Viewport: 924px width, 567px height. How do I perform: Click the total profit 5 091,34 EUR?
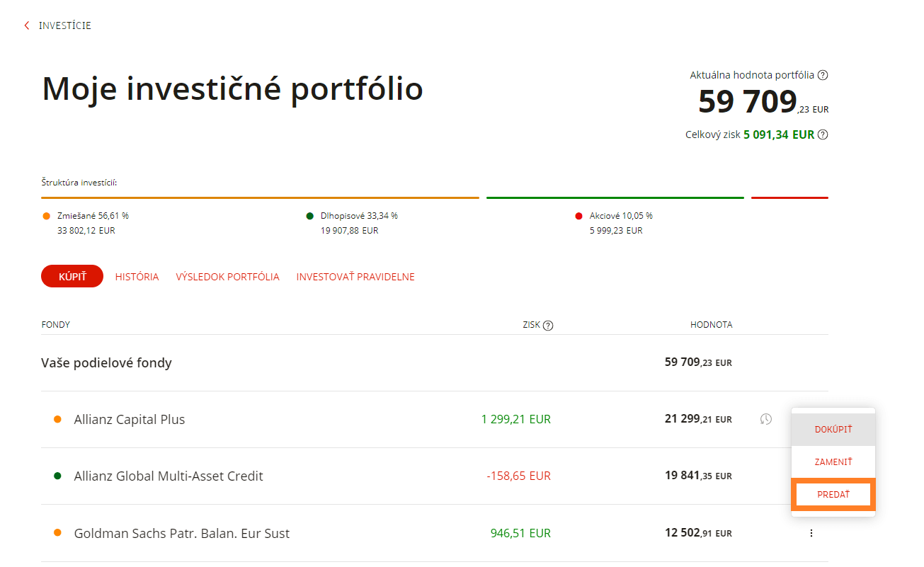tap(779, 134)
